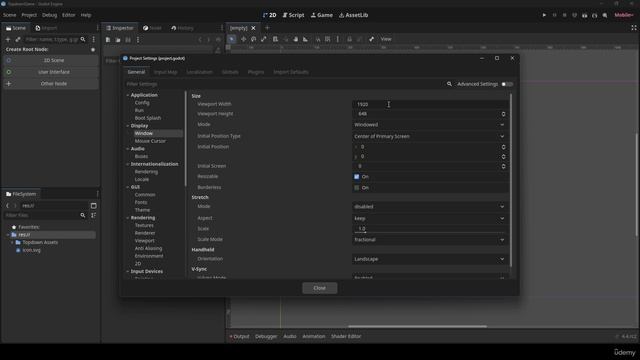Screen dimensions: 640x360
Task: Select Mouse Cursor under Display
Action: [x=150, y=141]
